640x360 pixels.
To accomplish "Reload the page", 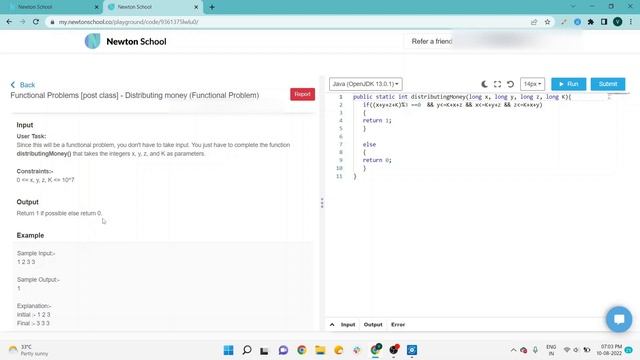I will pos(36,22).
